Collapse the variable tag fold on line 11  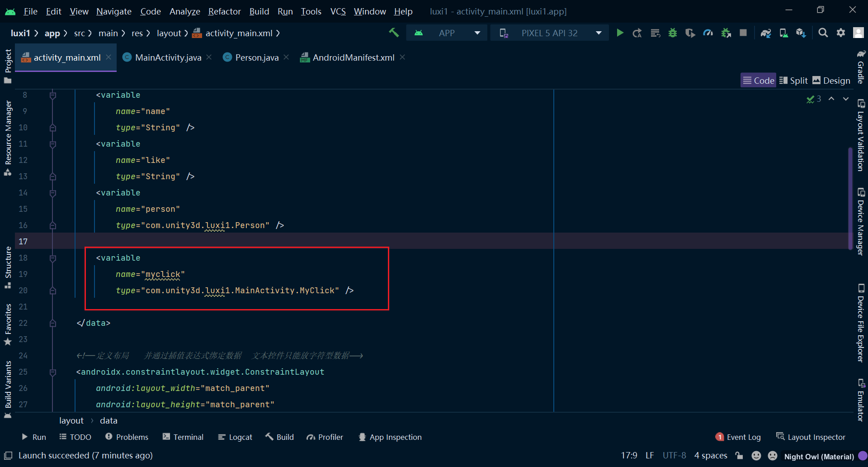tap(53, 144)
